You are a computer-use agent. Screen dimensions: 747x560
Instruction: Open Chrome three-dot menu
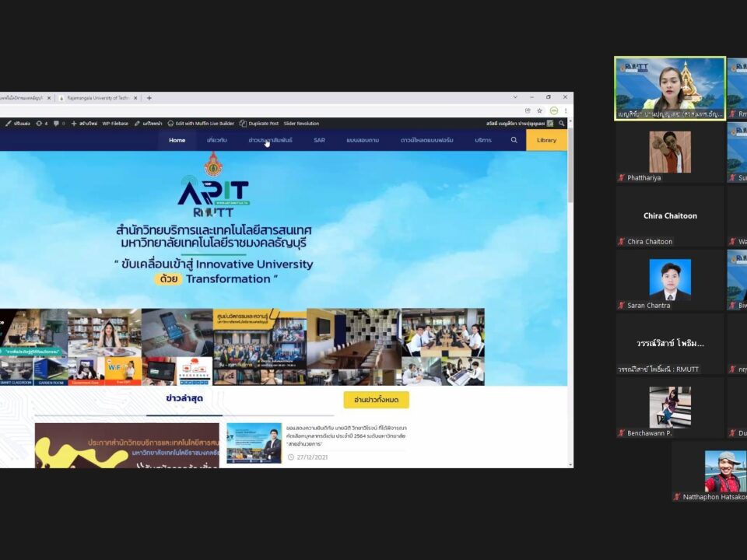[x=566, y=110]
